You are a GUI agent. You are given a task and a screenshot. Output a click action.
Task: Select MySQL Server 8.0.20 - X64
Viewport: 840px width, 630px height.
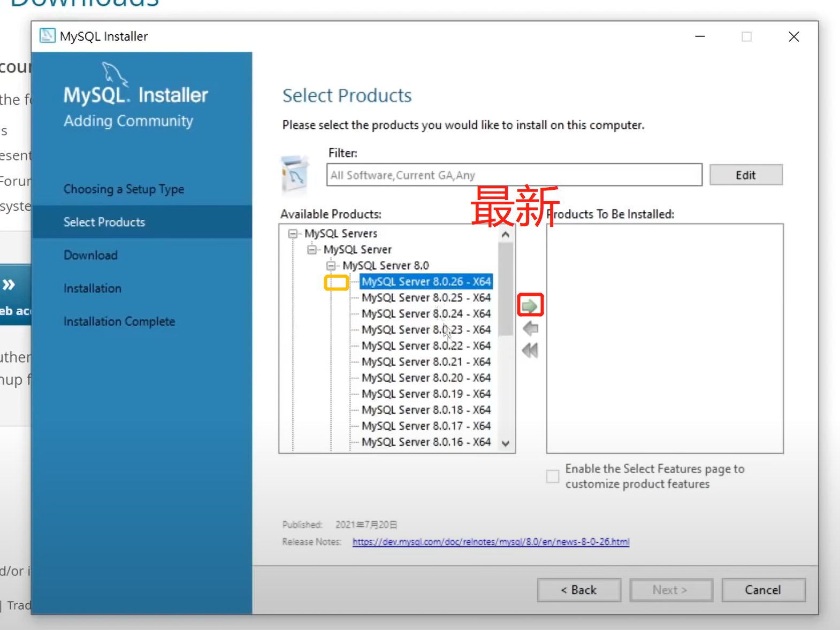tap(426, 378)
